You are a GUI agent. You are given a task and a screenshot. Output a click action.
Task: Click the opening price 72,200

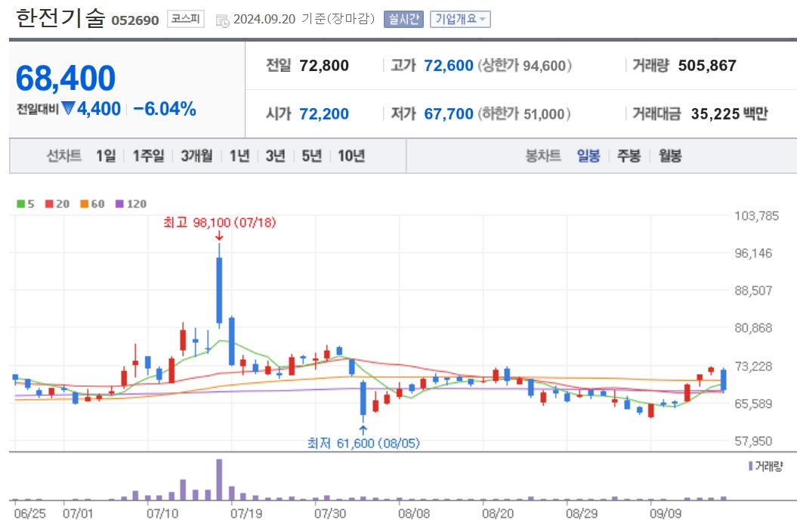tap(324, 114)
